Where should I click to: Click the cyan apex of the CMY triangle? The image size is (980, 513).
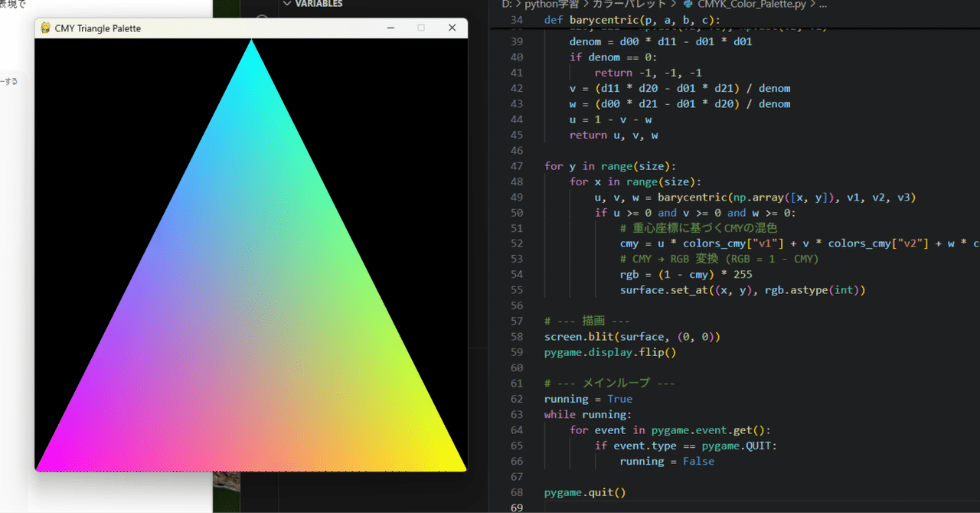tap(250, 46)
